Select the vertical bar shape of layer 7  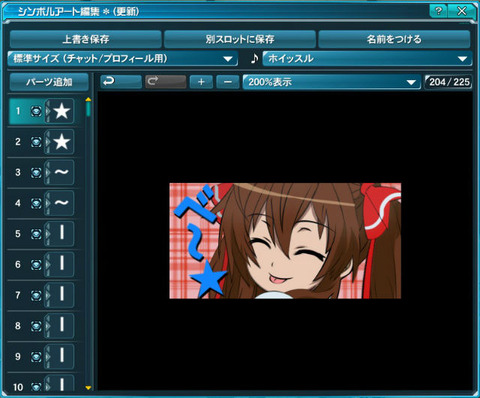(x=62, y=295)
